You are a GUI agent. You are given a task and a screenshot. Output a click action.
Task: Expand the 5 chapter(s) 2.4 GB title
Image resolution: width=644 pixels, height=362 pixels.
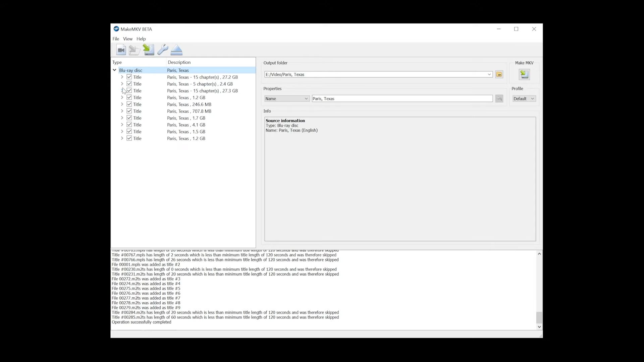122,84
